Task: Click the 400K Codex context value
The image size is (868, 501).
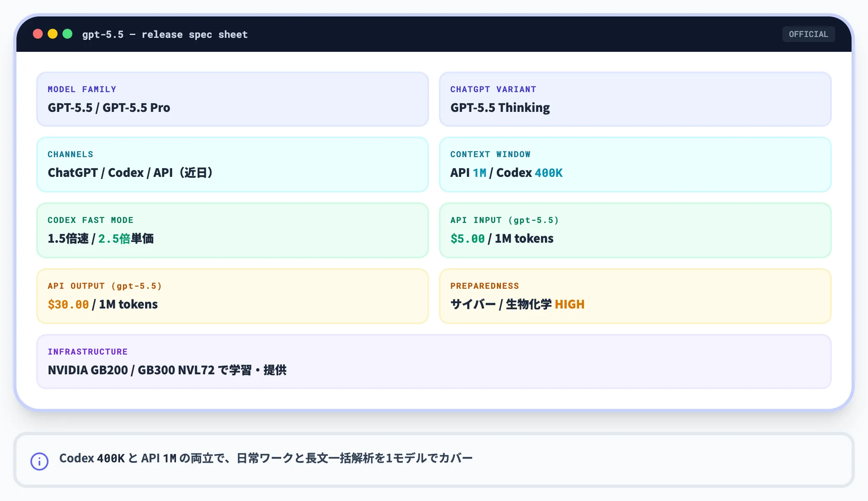Action: coord(549,173)
